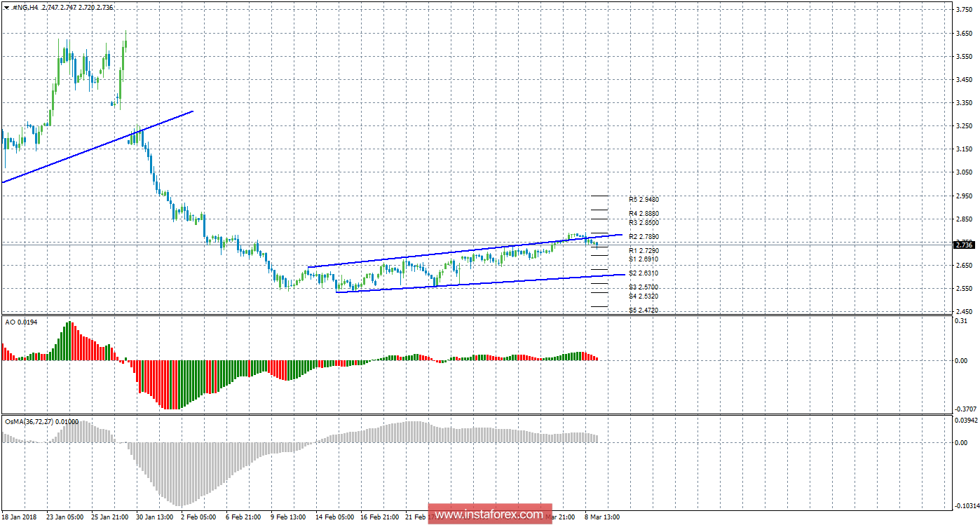Select the R2 2.7890 pivot label
This screenshot has height=525, width=980.
click(x=643, y=237)
